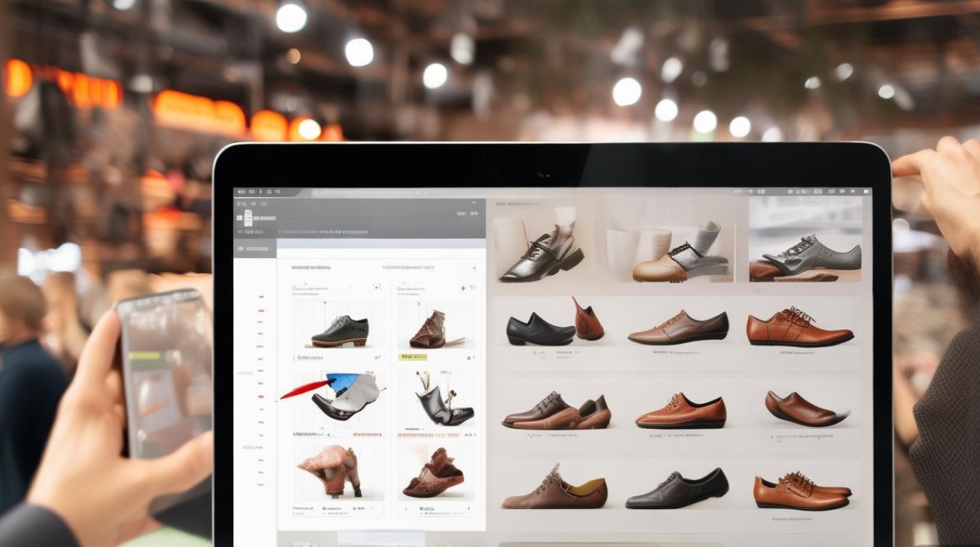Open the pair of dark brown lace-up shoes
This screenshot has width=980, height=547.
(x=556, y=411)
